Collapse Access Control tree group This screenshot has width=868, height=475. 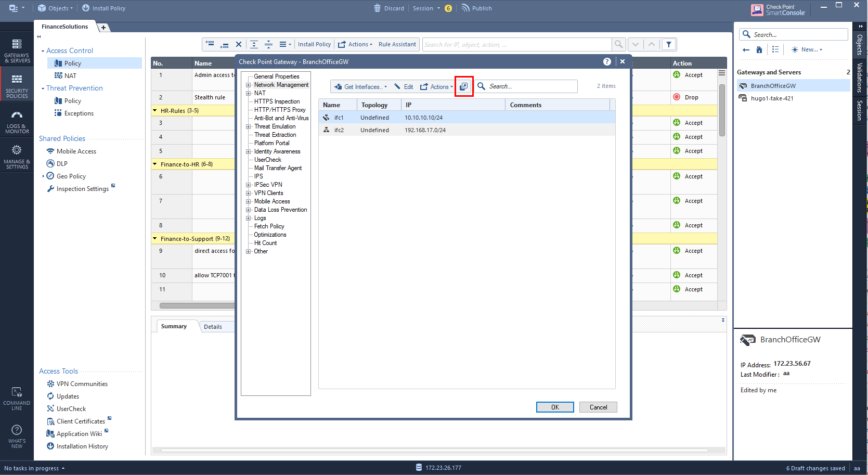(43, 51)
